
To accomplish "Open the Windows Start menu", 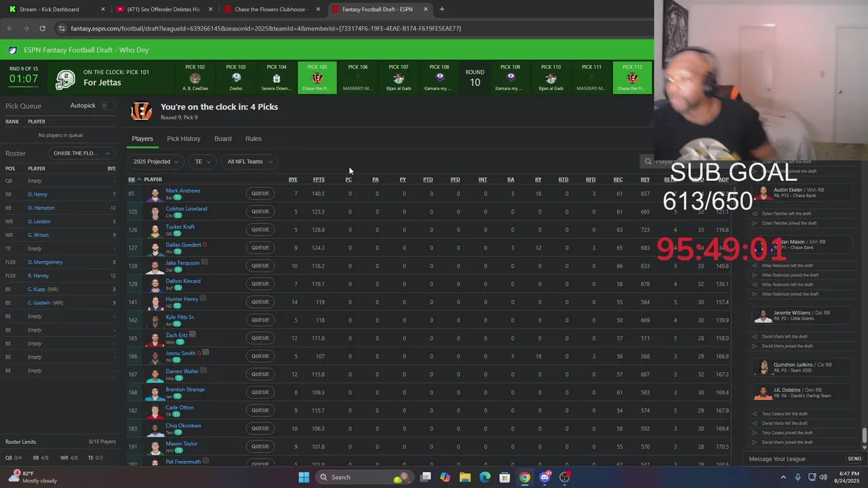I will [x=304, y=477].
